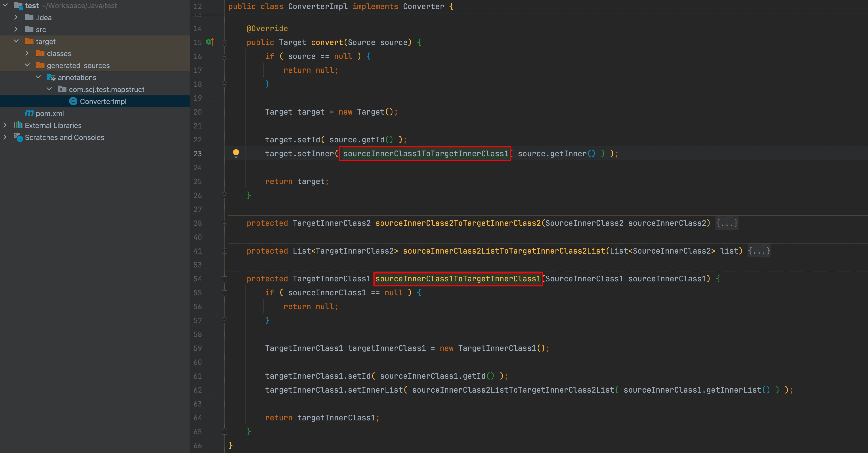The width and height of the screenshot is (868, 453).
Task: Click the ConverterImpl class icon in tree
Action: click(x=73, y=101)
